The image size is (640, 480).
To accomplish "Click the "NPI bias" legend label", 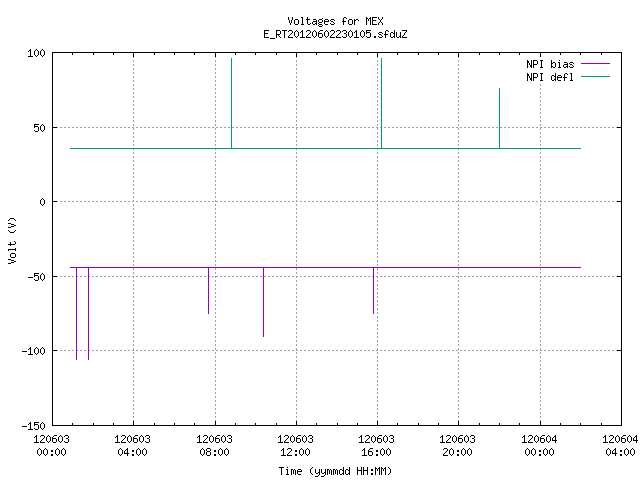I will 550,64.
